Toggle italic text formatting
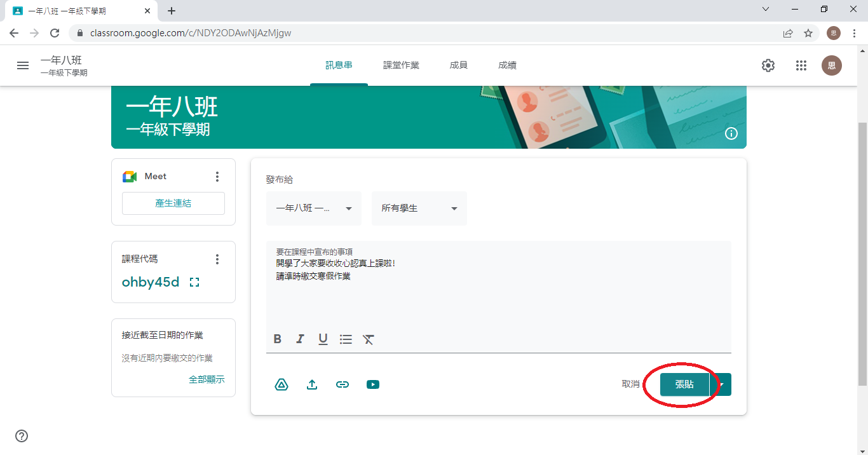 [300, 339]
